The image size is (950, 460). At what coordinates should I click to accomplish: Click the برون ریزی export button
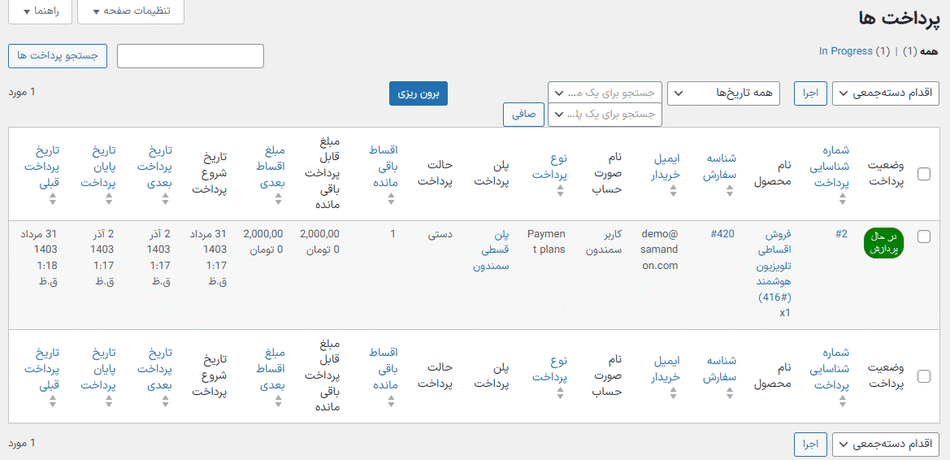[418, 94]
